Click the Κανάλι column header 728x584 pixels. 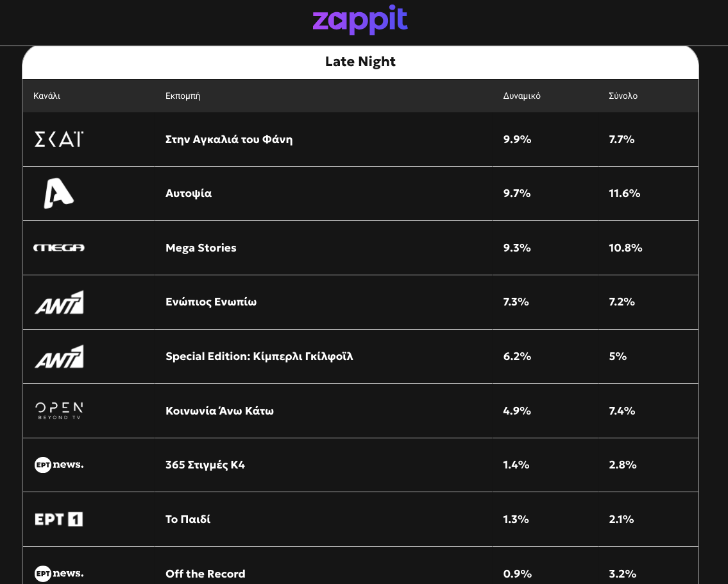pyautogui.click(x=47, y=96)
